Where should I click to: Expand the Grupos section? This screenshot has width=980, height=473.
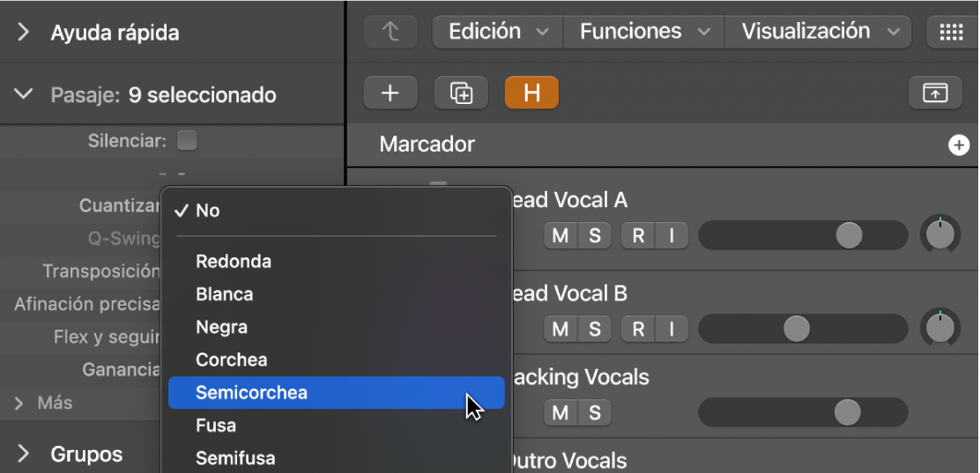tap(24, 455)
